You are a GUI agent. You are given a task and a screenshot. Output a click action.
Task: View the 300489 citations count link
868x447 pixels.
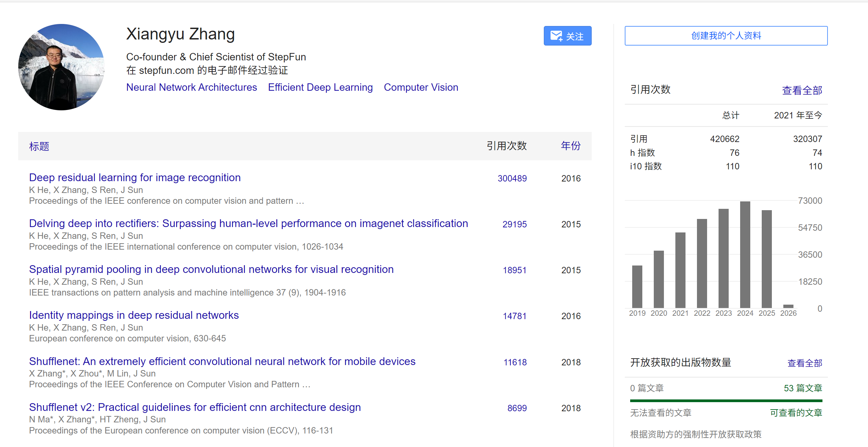(x=512, y=178)
